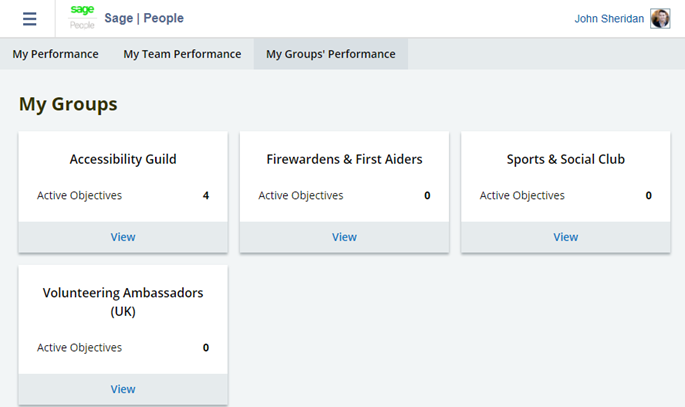View the Volunteering Ambassadors (UK) group
The image size is (685, 407).
click(x=123, y=389)
